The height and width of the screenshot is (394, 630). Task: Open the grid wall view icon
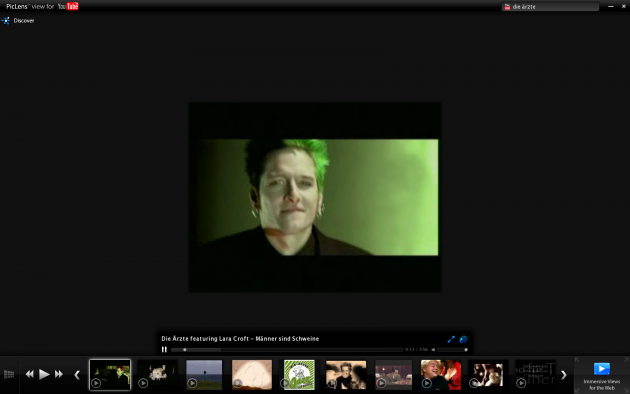point(9,374)
